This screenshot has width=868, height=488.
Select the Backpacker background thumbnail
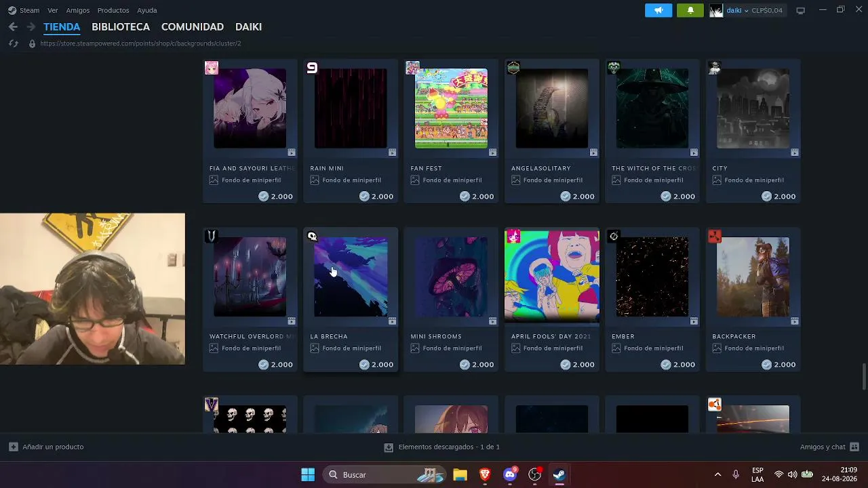(x=753, y=277)
